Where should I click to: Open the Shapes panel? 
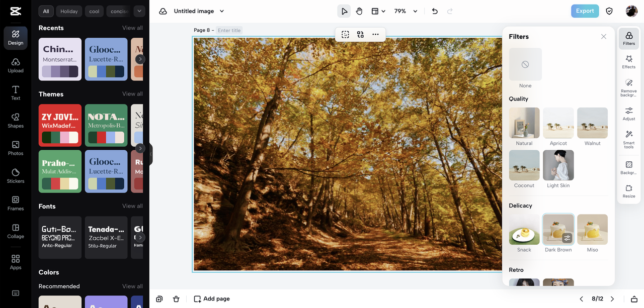tap(16, 121)
